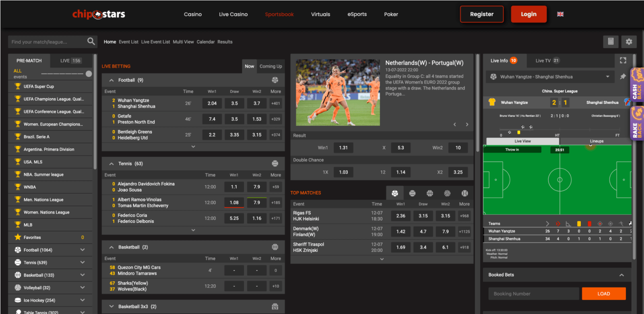Open the Live View tab
Viewport: 644px width, 314px height.
523,141
